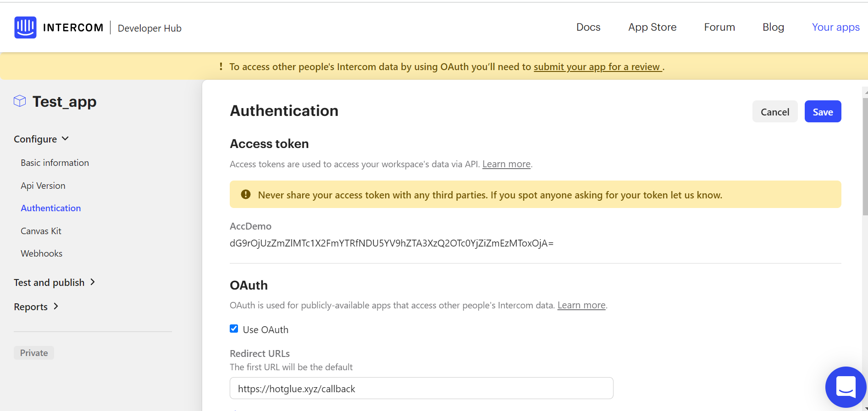Screen dimensions: 868x411
Task: Click the exclamation icon in OAuth banner
Action: 221,66
